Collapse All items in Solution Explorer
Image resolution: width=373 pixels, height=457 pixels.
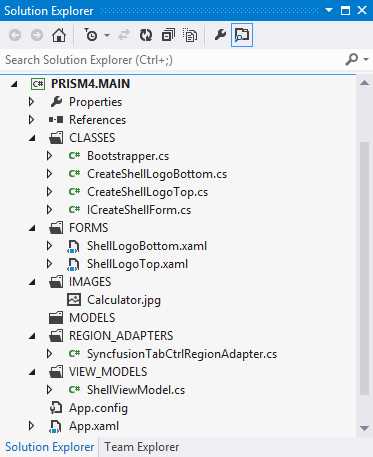point(168,35)
